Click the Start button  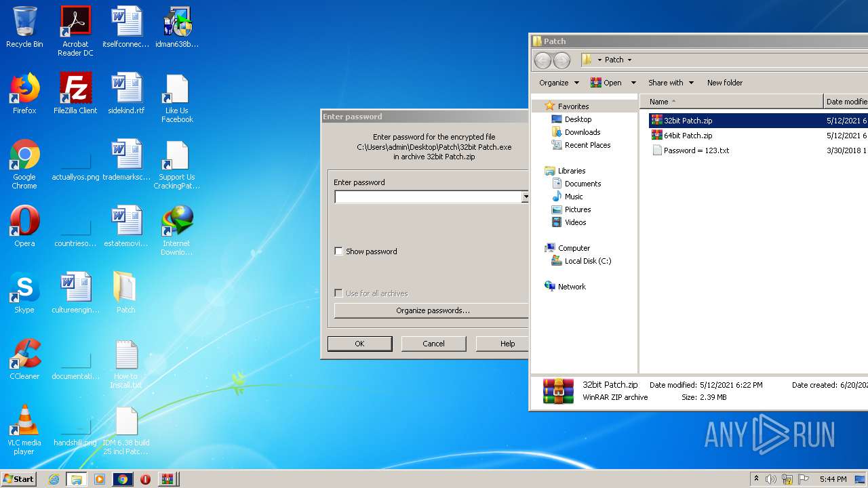pos(18,479)
